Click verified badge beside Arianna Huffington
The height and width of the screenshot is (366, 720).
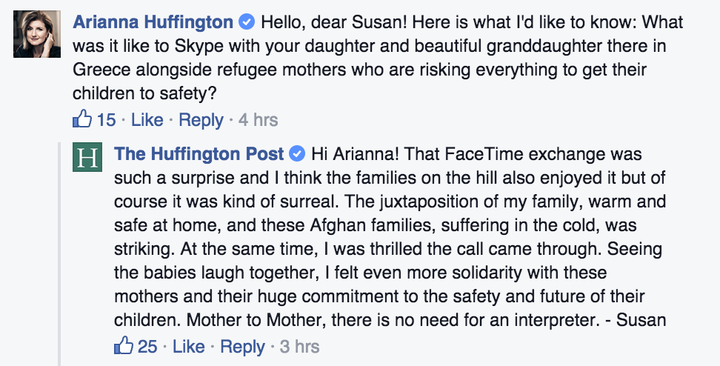[248, 22]
